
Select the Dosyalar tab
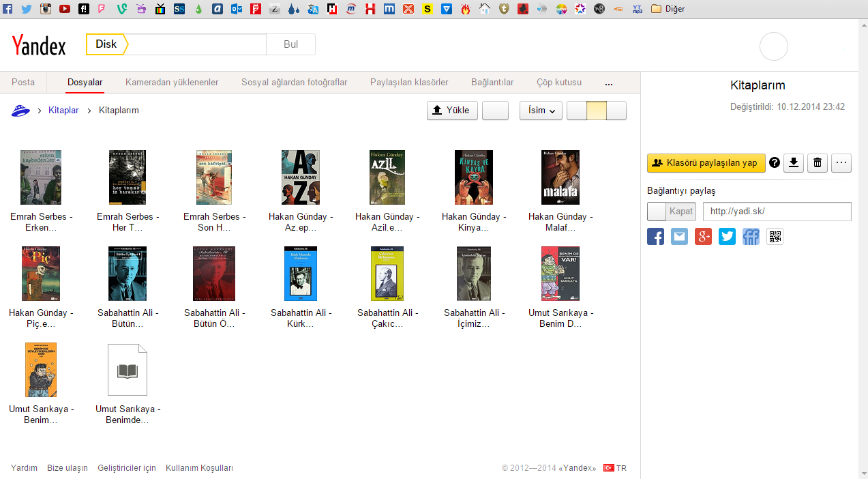coord(85,82)
